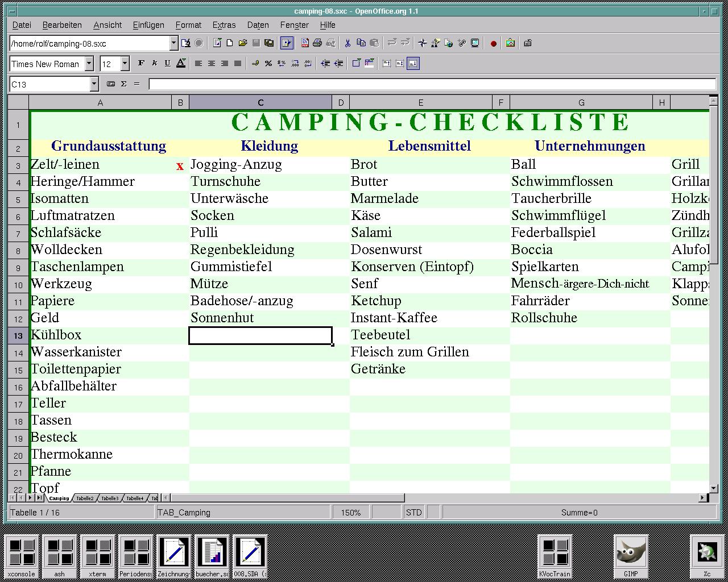728x582 pixels.
Task: Click the Cut scissors icon
Action: click(x=348, y=43)
